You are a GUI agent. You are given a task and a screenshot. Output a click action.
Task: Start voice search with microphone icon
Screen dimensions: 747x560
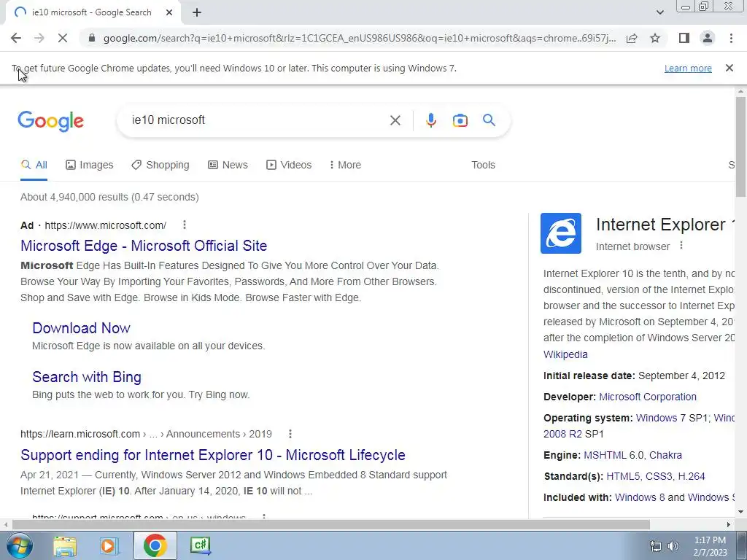point(430,120)
